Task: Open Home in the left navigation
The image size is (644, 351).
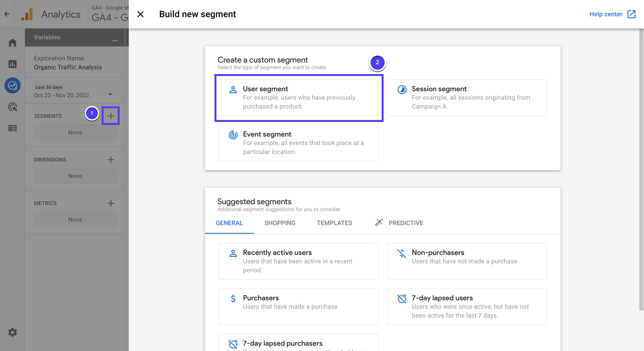Action: [13, 43]
